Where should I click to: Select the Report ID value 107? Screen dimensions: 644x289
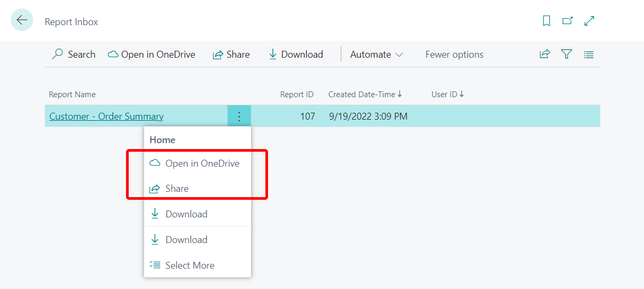click(x=308, y=116)
